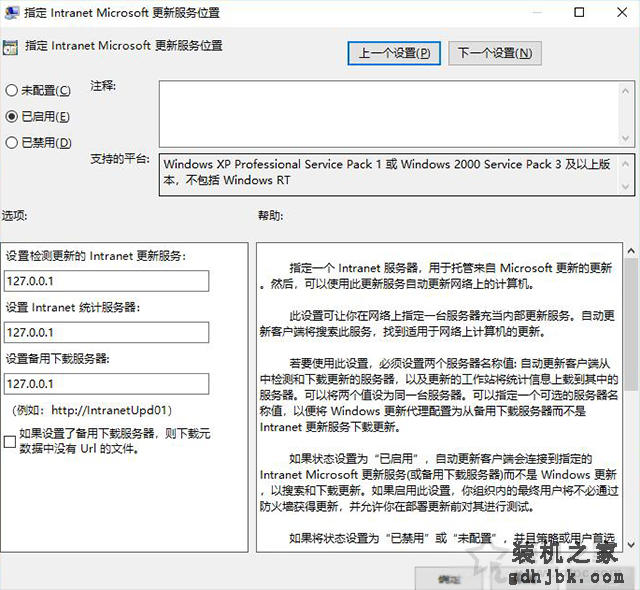640x590 pixels.
Task: Click the title bar application icon
Action: (11, 12)
